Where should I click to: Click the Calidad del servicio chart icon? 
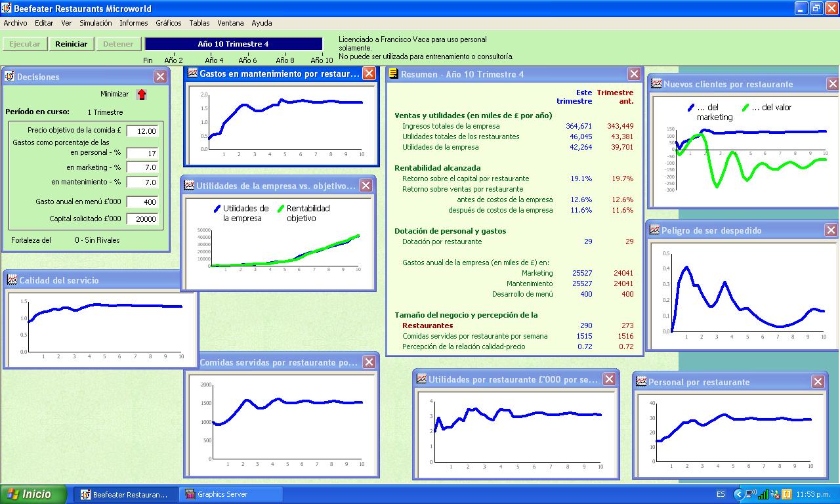tap(12, 280)
